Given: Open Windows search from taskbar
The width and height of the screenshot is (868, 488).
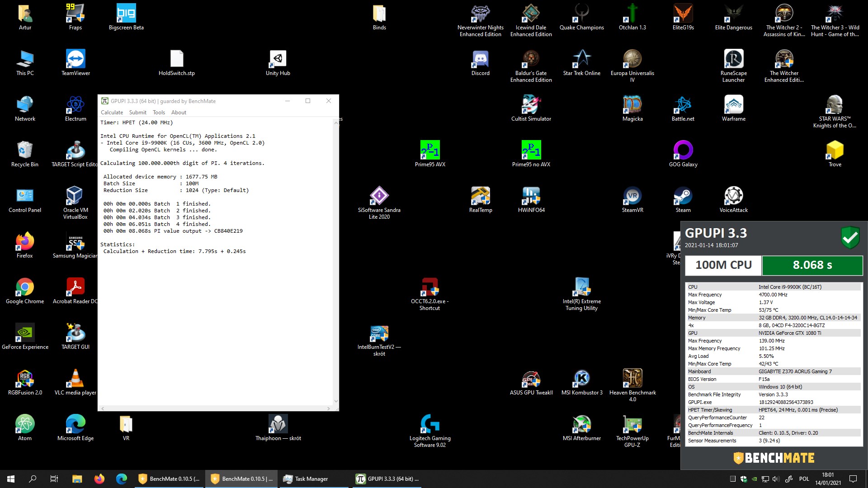Looking at the screenshot, I should pyautogui.click(x=33, y=479).
